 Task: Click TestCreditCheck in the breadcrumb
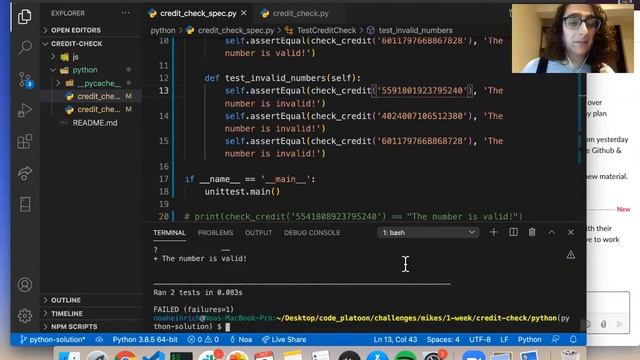pyautogui.click(x=326, y=30)
